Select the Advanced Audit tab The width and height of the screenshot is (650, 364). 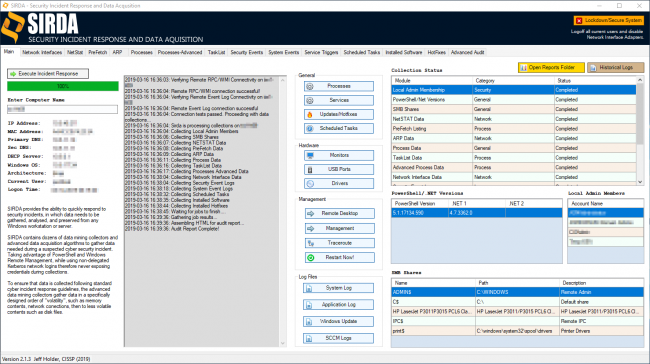pyautogui.click(x=468, y=53)
